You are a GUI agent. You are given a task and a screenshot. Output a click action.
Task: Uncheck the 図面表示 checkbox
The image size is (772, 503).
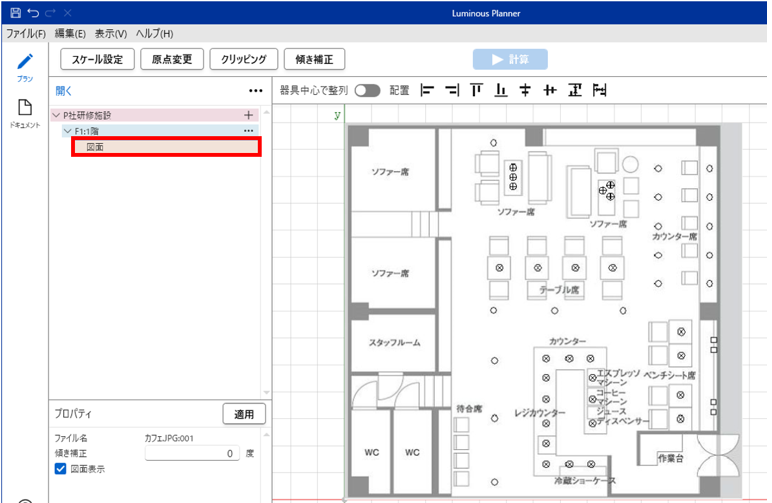click(x=60, y=468)
